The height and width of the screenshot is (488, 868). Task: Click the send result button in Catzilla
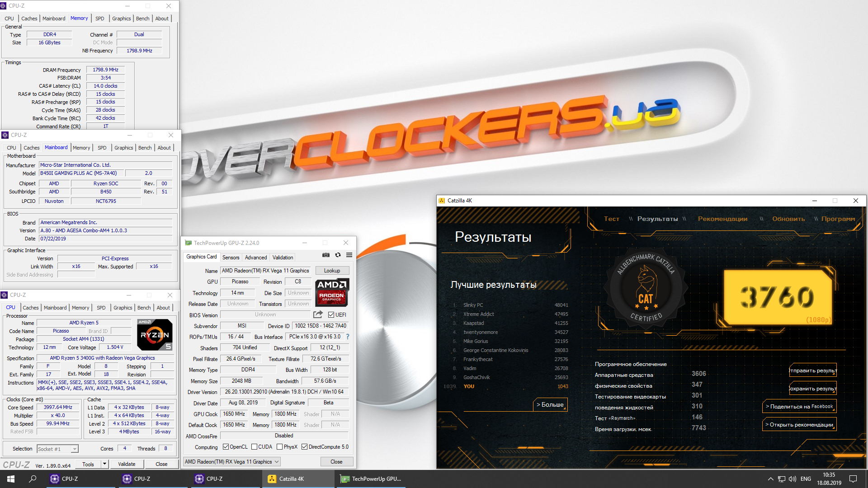coord(813,370)
